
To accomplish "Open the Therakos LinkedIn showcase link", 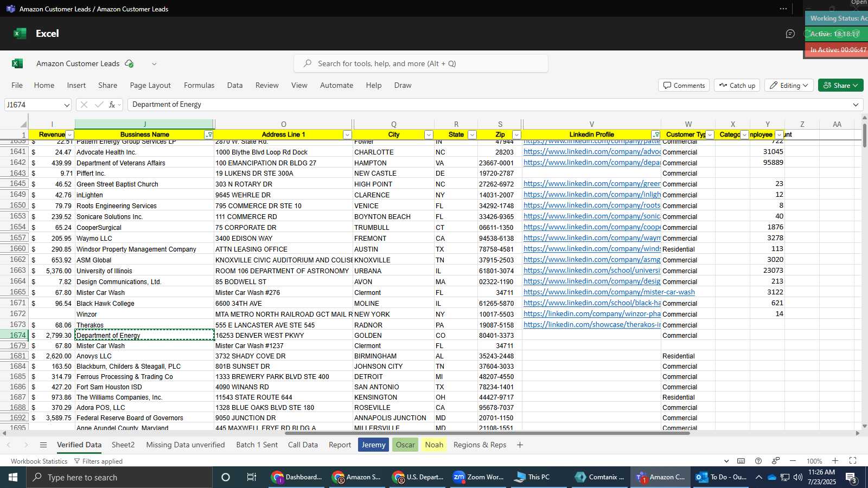I will (x=592, y=325).
